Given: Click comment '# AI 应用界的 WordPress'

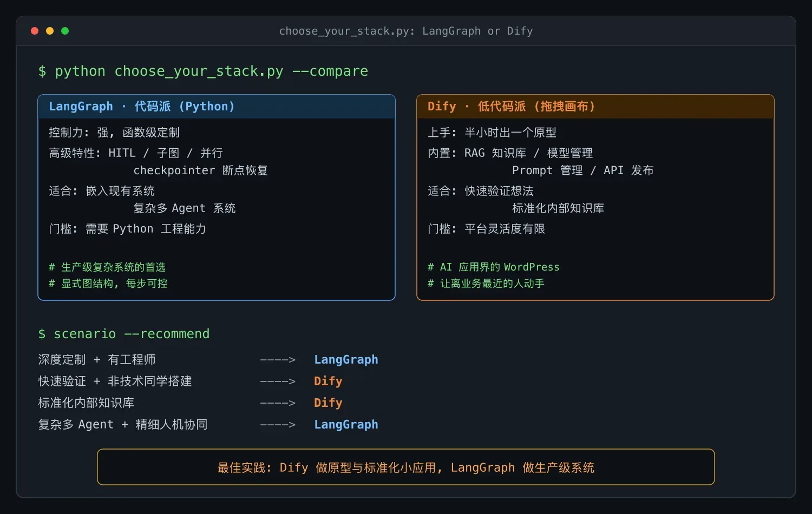Looking at the screenshot, I should coord(494,267).
